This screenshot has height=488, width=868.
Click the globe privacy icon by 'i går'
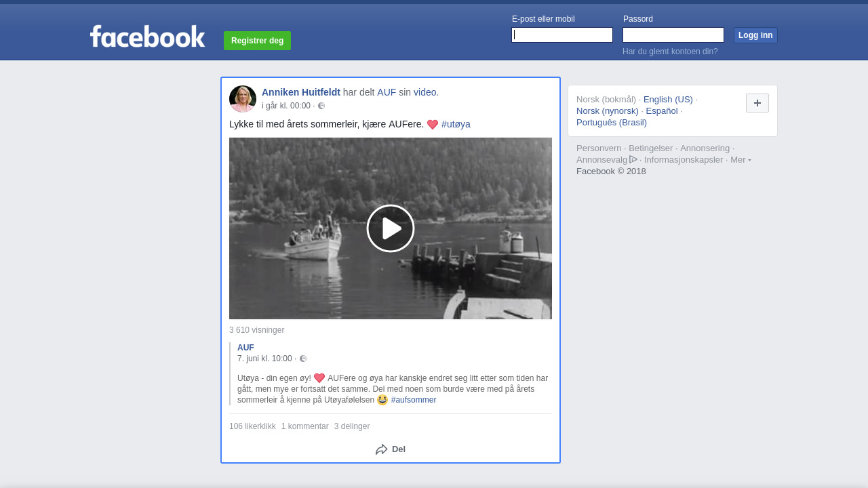[321, 106]
